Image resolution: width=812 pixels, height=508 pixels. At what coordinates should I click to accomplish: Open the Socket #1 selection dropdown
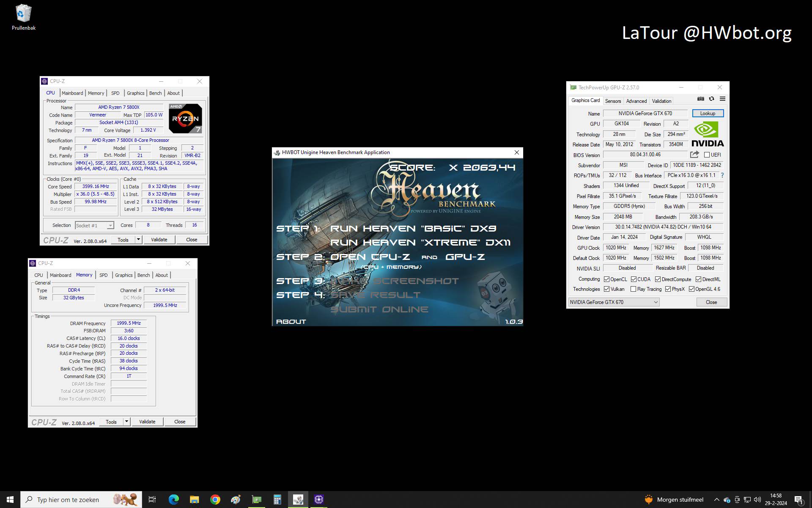coord(94,226)
